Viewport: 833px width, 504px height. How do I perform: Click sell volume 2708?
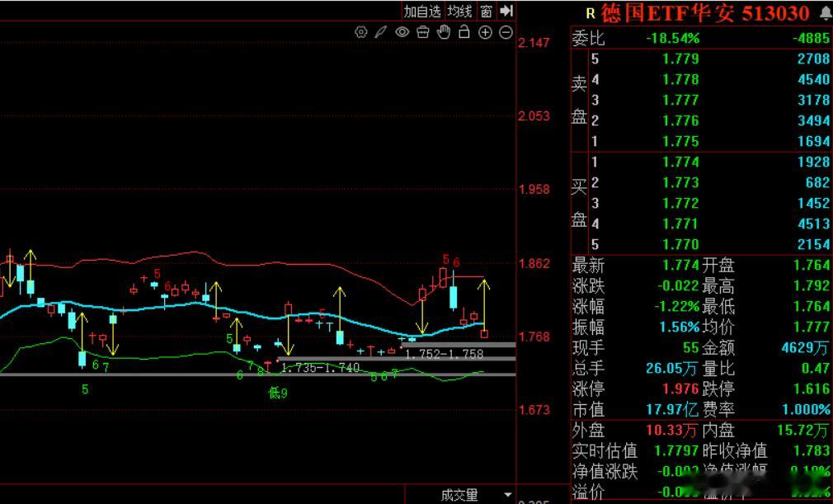[813, 59]
